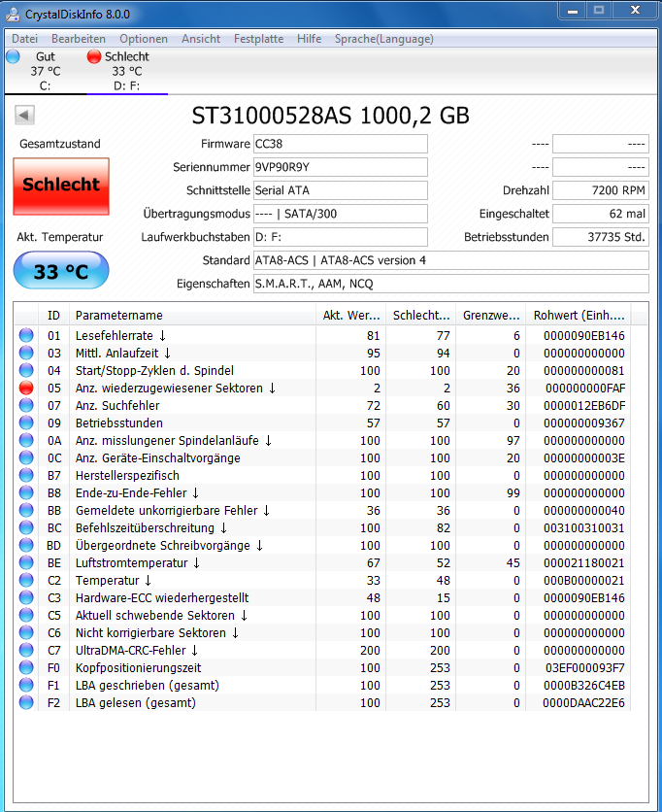This screenshot has width=662, height=812.
Task: Click the Eigenschaften field S.M.A.R.T., AAM, NCQ
Action: [x=450, y=284]
